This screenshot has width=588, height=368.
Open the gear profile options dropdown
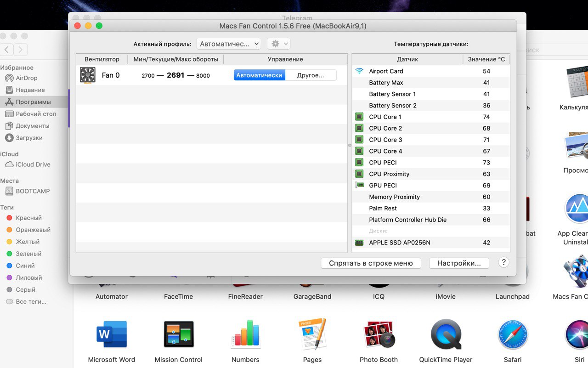278,44
